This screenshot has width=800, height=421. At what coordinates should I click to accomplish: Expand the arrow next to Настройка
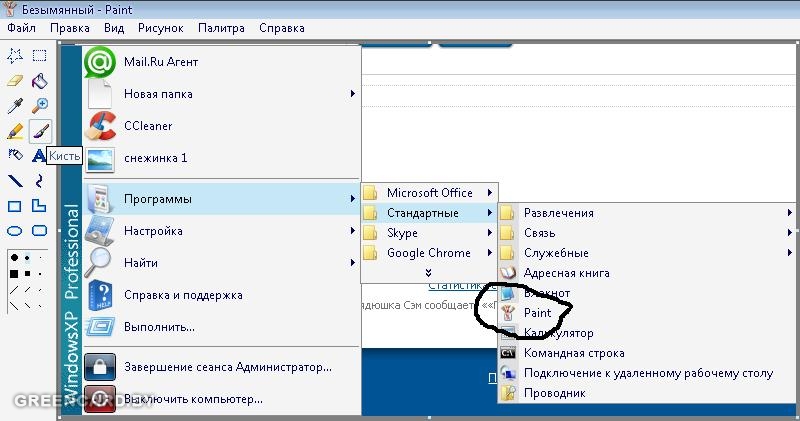[352, 231]
